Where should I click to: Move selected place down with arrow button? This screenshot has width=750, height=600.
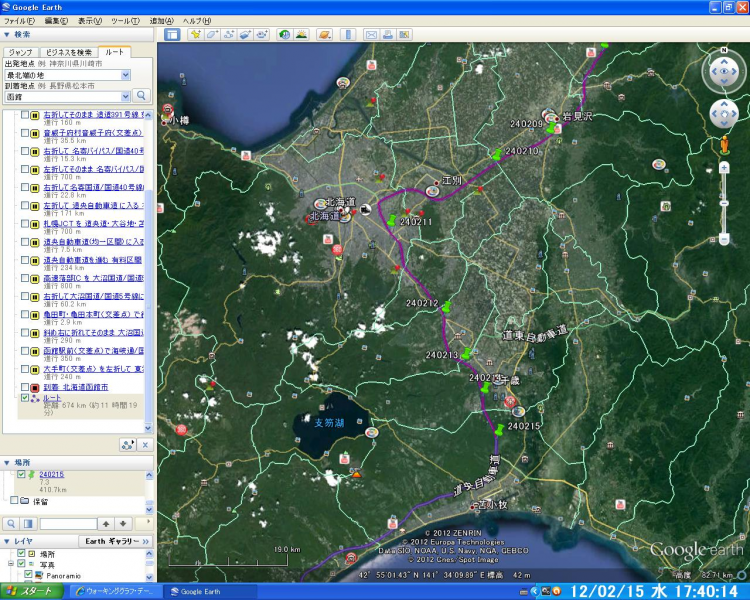123,524
